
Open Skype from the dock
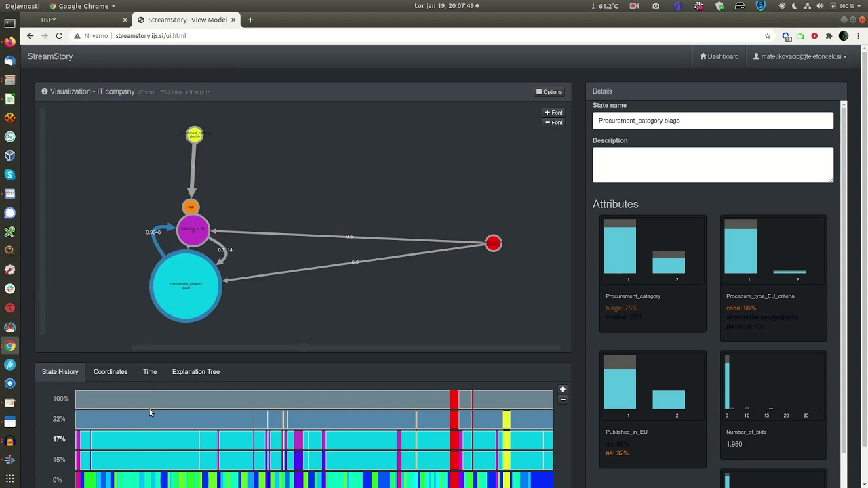pos(9,175)
